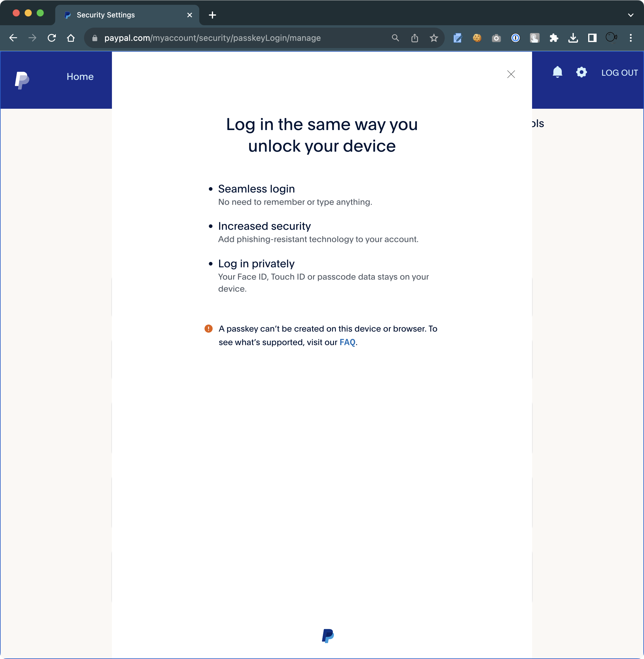Image resolution: width=644 pixels, height=659 pixels.
Task: Open the Chrome three-dot menu
Action: pyautogui.click(x=630, y=38)
